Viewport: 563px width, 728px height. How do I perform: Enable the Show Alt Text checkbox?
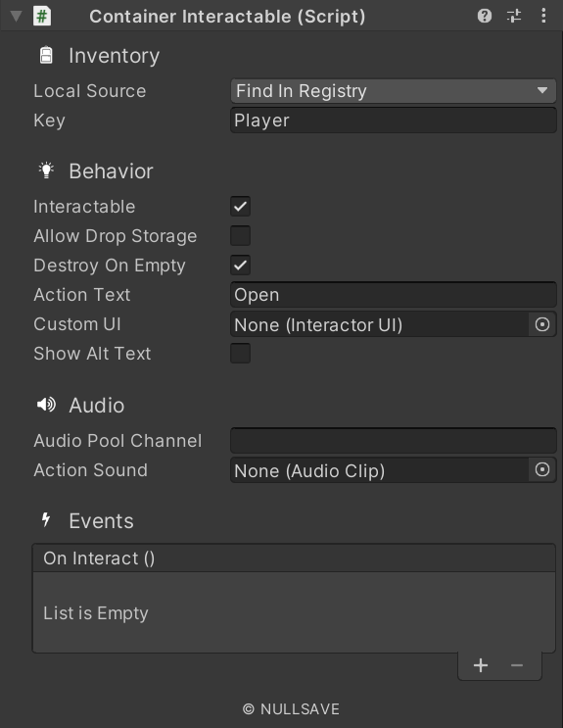coord(241,353)
